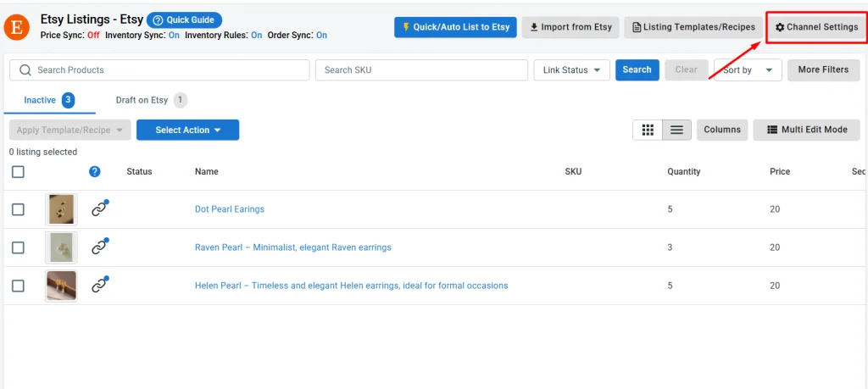Open the Apply Template/Recipe dropdown
This screenshot has width=868, height=389.
click(70, 130)
